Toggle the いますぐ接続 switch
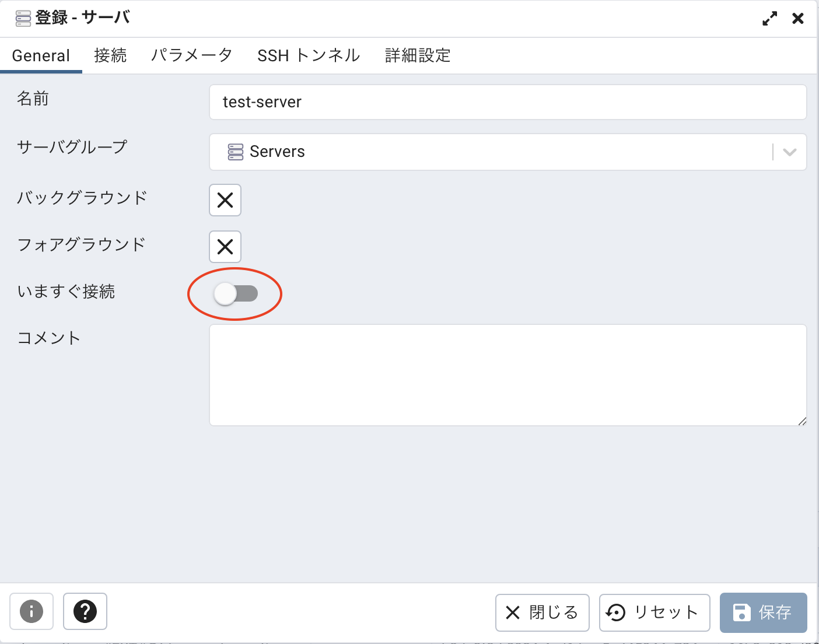The image size is (819, 644). (x=236, y=293)
